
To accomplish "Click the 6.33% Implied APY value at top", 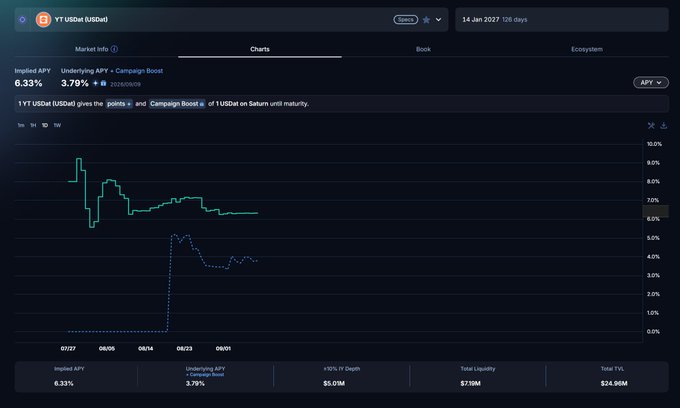I will tap(28, 83).
